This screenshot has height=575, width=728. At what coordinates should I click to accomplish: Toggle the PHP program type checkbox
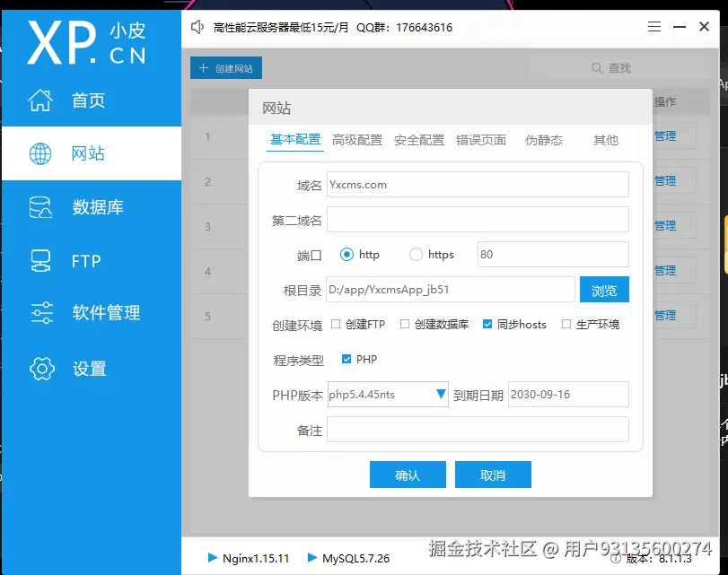[346, 359]
